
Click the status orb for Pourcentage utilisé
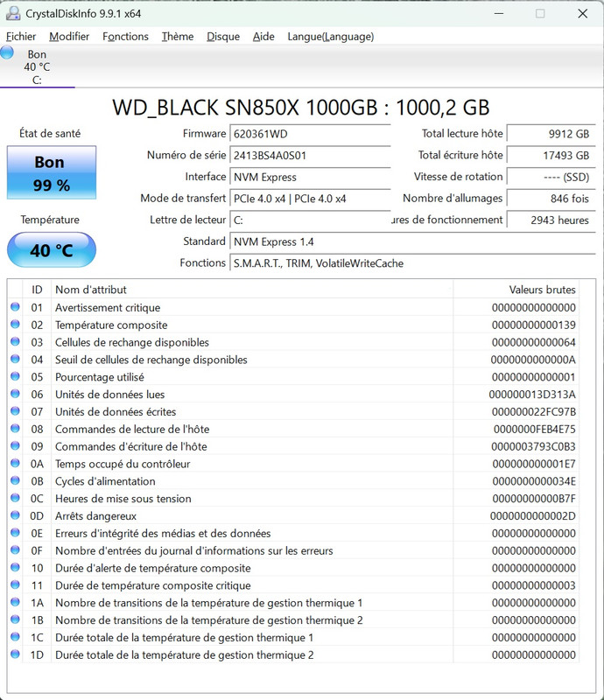pyautogui.click(x=15, y=376)
